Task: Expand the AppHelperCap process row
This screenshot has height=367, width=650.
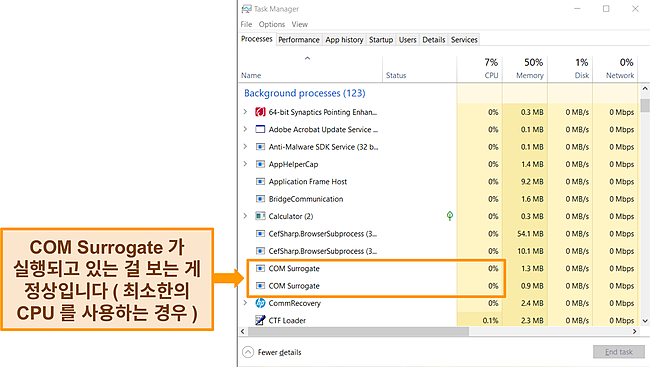Action: tap(245, 164)
